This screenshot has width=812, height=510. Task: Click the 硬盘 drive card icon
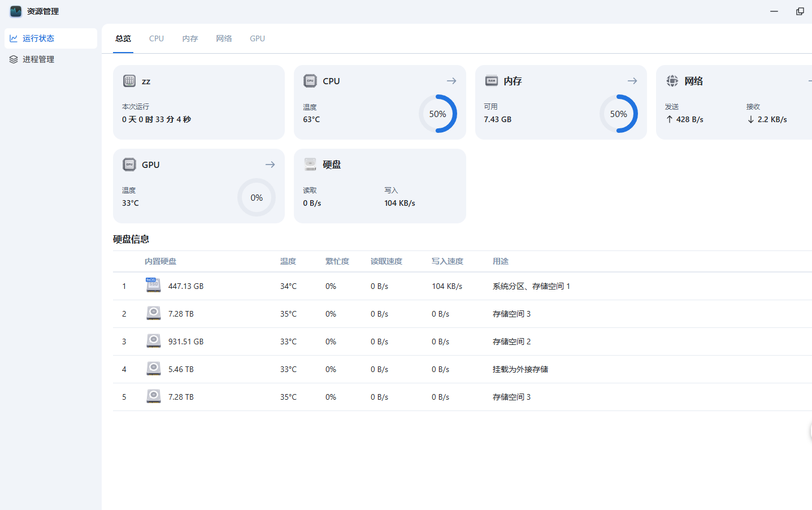coord(310,165)
